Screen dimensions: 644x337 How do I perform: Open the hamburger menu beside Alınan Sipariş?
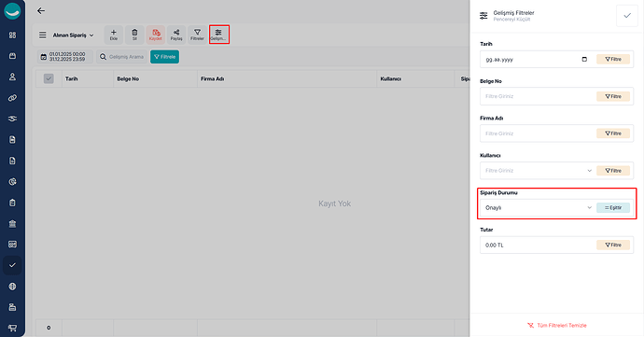(42, 35)
